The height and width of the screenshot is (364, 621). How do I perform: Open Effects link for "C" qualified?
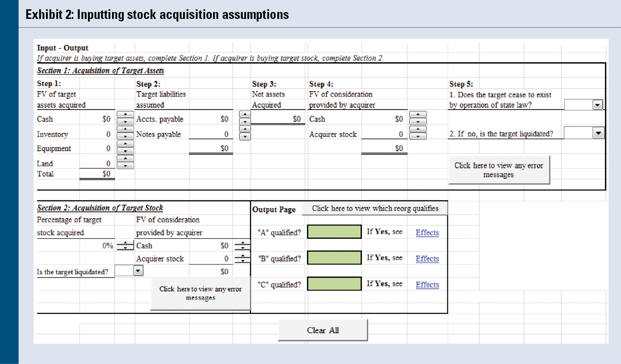click(427, 285)
